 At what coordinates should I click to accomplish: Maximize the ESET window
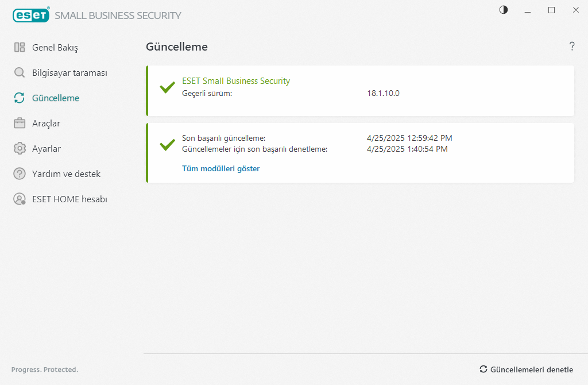[x=551, y=10]
